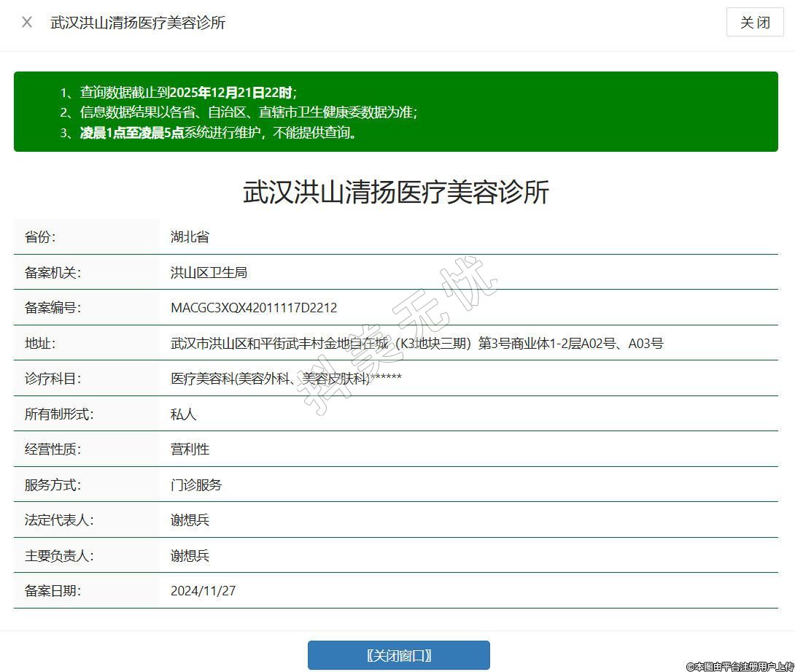Click the 主要负责人 row label

tap(59, 556)
